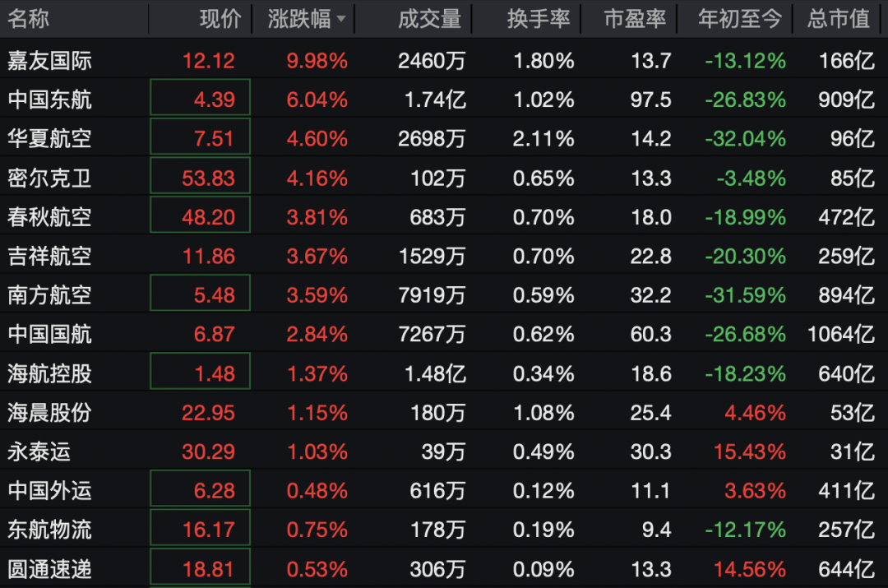Click the P/E value 97.5
Image resolution: width=888 pixels, height=588 pixels.
[651, 100]
